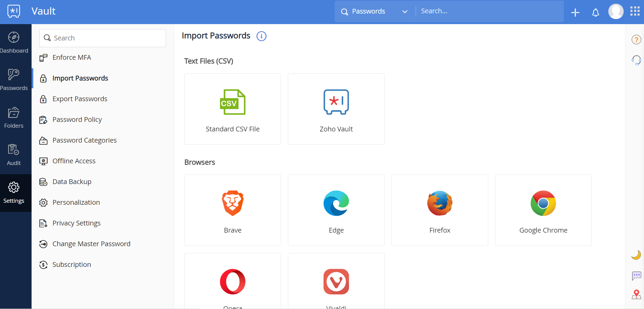Image resolution: width=644 pixels, height=309 pixels.
Task: Open the Settings gear in the sidebar
Action: (x=14, y=191)
